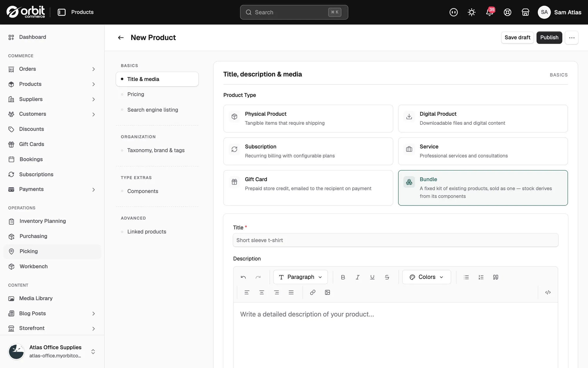Expand the Payments menu

click(x=93, y=190)
